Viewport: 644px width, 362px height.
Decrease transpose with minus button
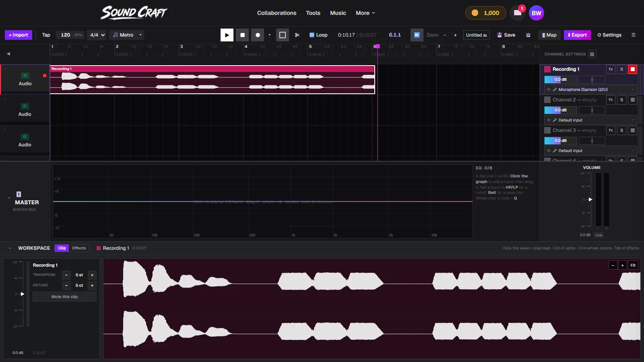pyautogui.click(x=66, y=275)
